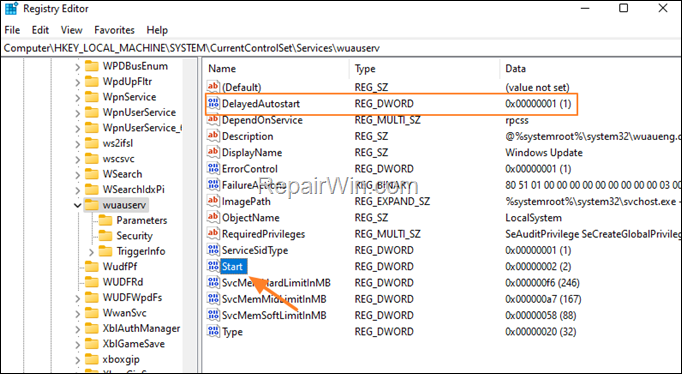The height and width of the screenshot is (374, 682).
Task: Click the 'Windows Update' data cell
Action: [x=544, y=153]
